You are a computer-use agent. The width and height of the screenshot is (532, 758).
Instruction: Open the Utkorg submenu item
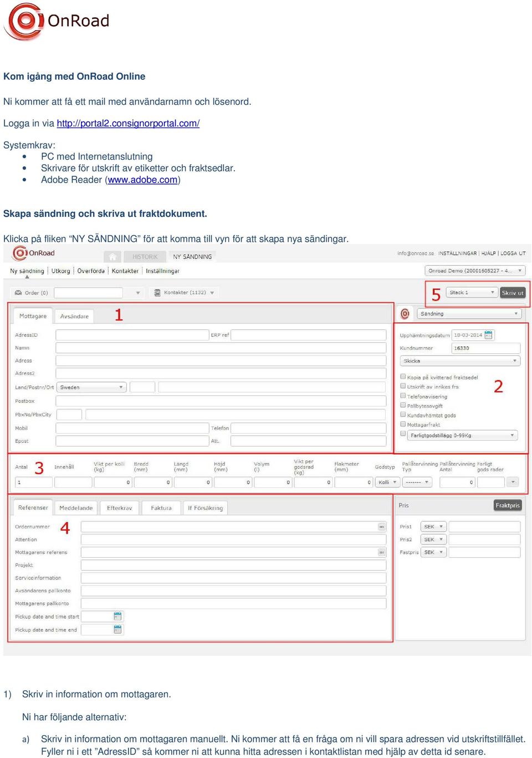(60, 271)
